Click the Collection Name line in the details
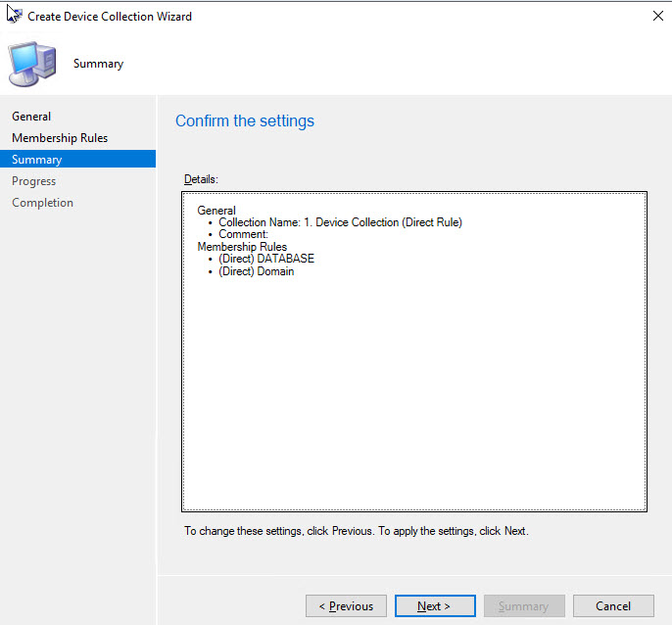The height and width of the screenshot is (625, 672). (340, 222)
